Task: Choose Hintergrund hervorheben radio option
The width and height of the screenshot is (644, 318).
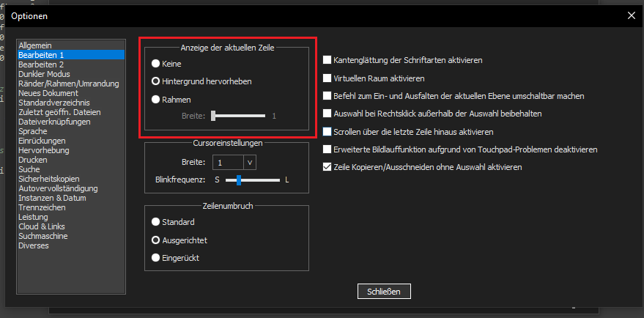Action: [155, 81]
